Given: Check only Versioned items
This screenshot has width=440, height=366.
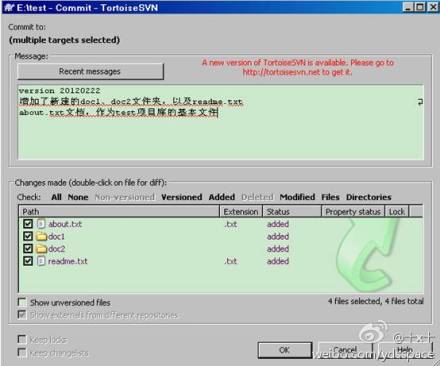Looking at the screenshot, I should pyautogui.click(x=182, y=197).
